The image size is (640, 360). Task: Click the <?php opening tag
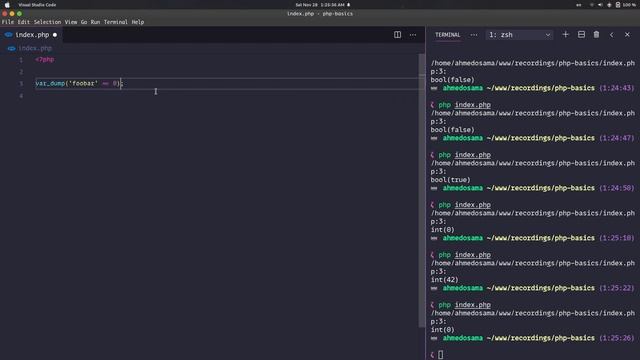coord(44,60)
